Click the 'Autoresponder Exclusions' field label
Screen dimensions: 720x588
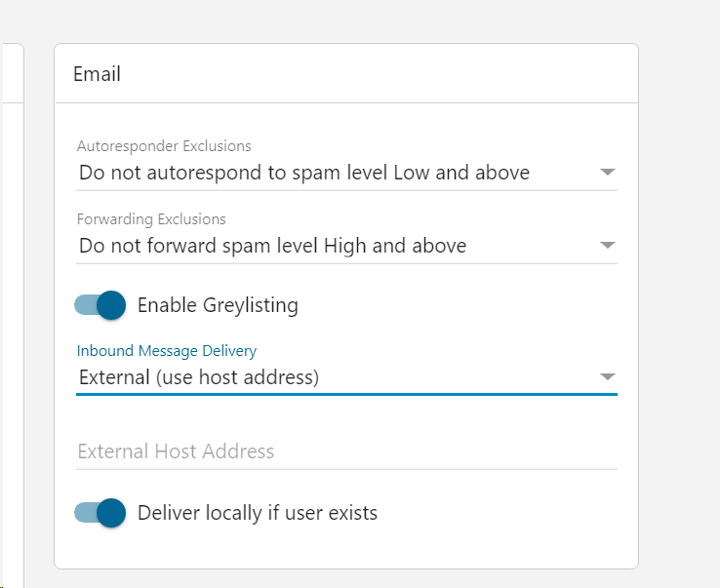point(164,146)
